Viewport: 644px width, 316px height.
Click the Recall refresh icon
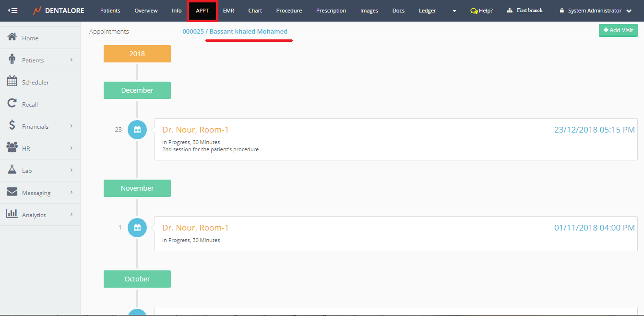click(x=12, y=104)
